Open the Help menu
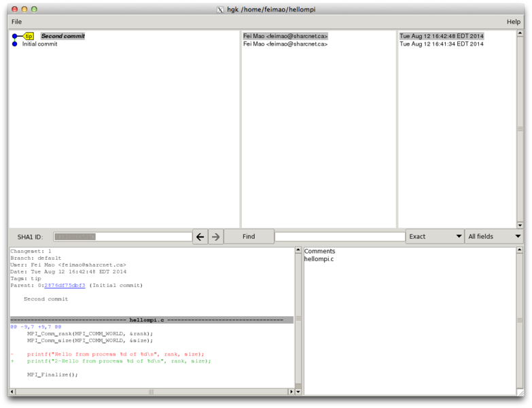532x408 pixels. tap(513, 22)
